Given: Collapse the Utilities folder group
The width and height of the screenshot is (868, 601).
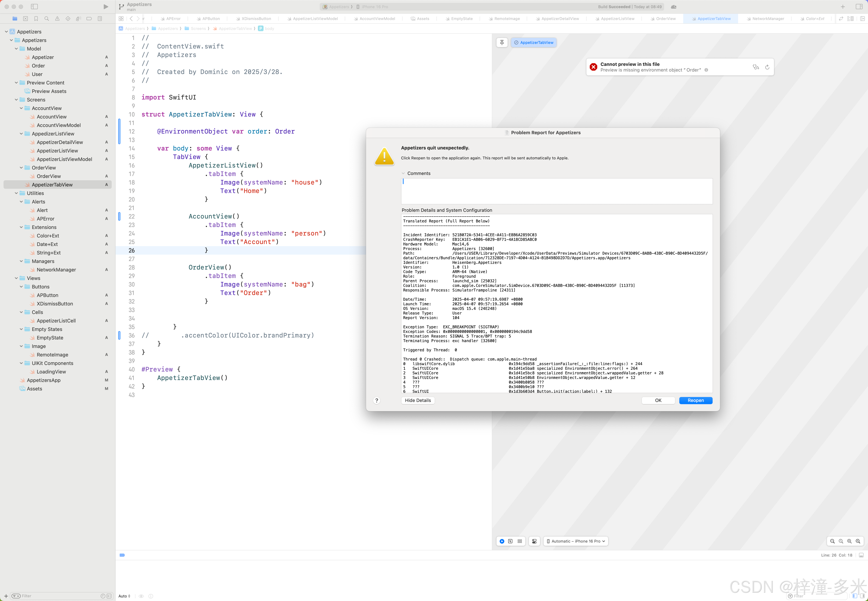Looking at the screenshot, I should click(16, 193).
